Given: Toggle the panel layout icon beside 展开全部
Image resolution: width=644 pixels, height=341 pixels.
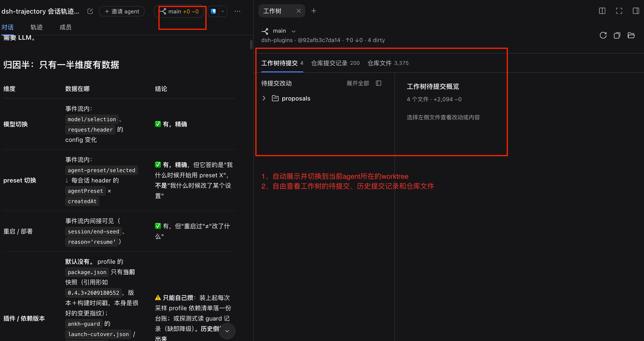Looking at the screenshot, I should coord(379,83).
